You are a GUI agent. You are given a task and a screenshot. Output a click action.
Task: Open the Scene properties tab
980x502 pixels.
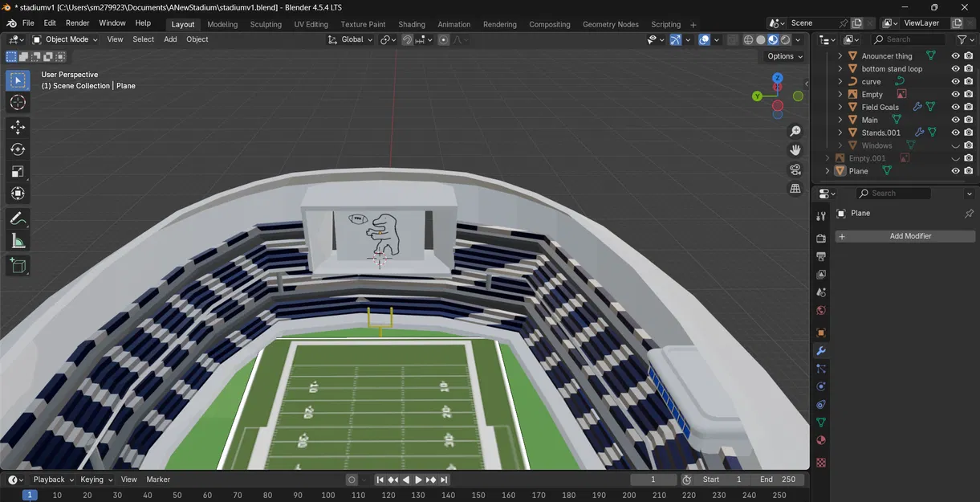[x=821, y=292]
